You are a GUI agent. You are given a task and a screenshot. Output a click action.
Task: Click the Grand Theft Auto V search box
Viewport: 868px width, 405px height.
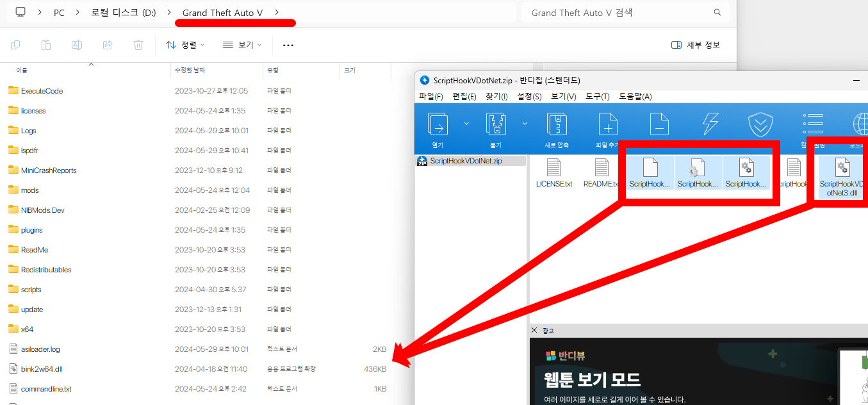click(x=618, y=12)
